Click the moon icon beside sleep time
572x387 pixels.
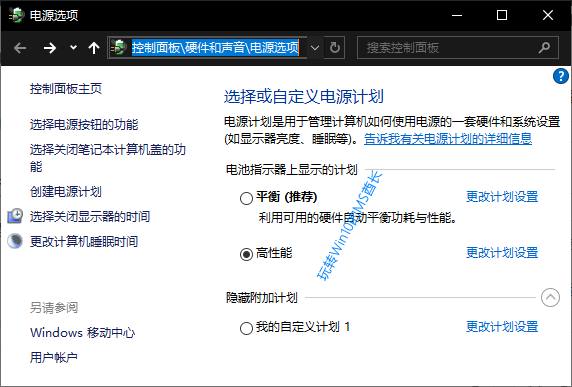point(15,241)
